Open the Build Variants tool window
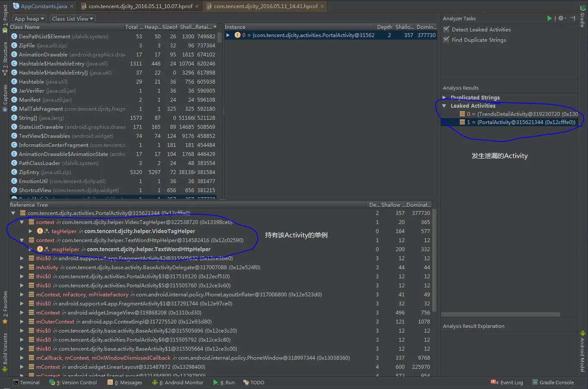The image size is (588, 389). [5, 352]
